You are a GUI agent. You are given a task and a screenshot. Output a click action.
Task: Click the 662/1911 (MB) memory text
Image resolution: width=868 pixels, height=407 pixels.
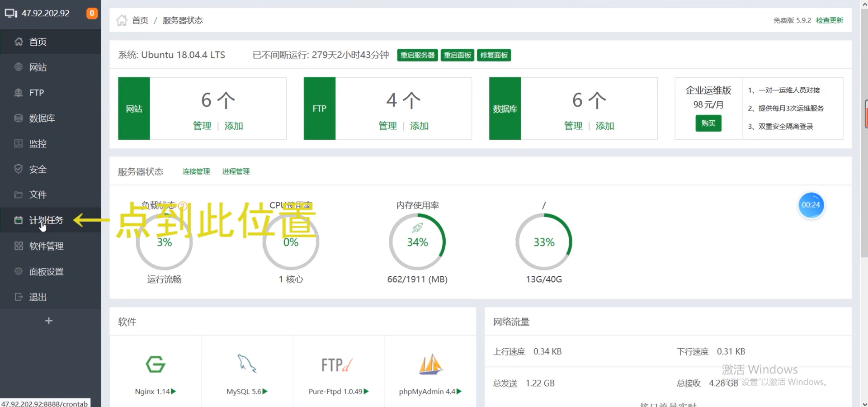click(x=417, y=279)
